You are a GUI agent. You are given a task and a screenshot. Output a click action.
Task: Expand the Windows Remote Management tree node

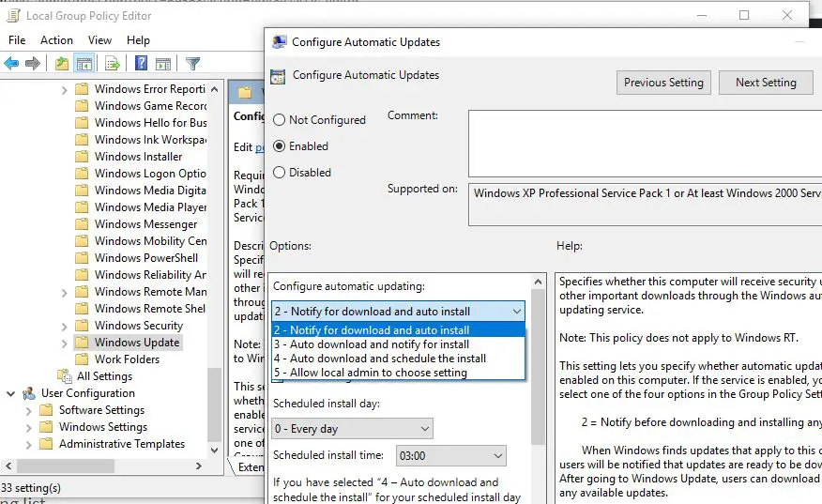pos(64,293)
